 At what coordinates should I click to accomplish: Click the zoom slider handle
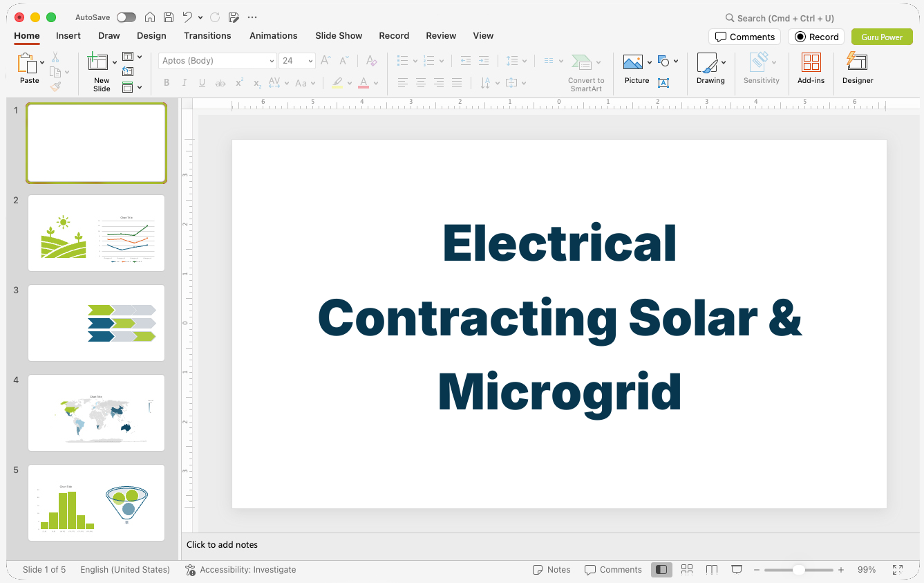pyautogui.click(x=798, y=570)
